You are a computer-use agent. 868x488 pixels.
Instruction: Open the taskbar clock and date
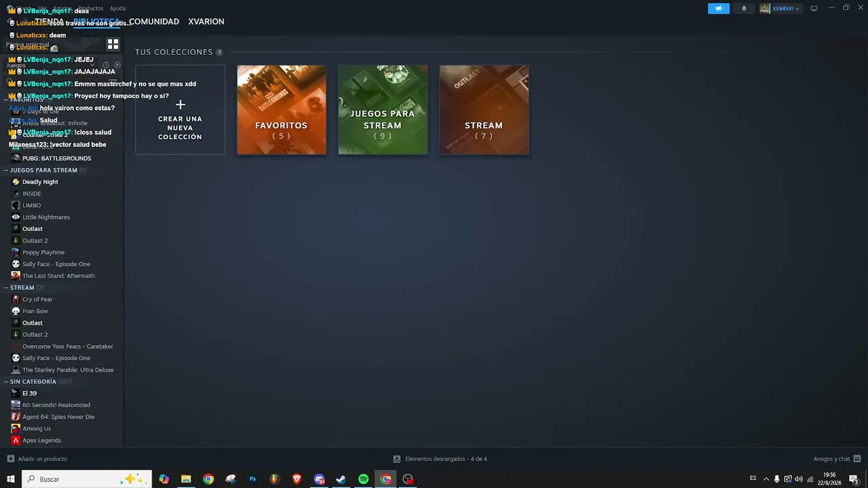[829, 479]
